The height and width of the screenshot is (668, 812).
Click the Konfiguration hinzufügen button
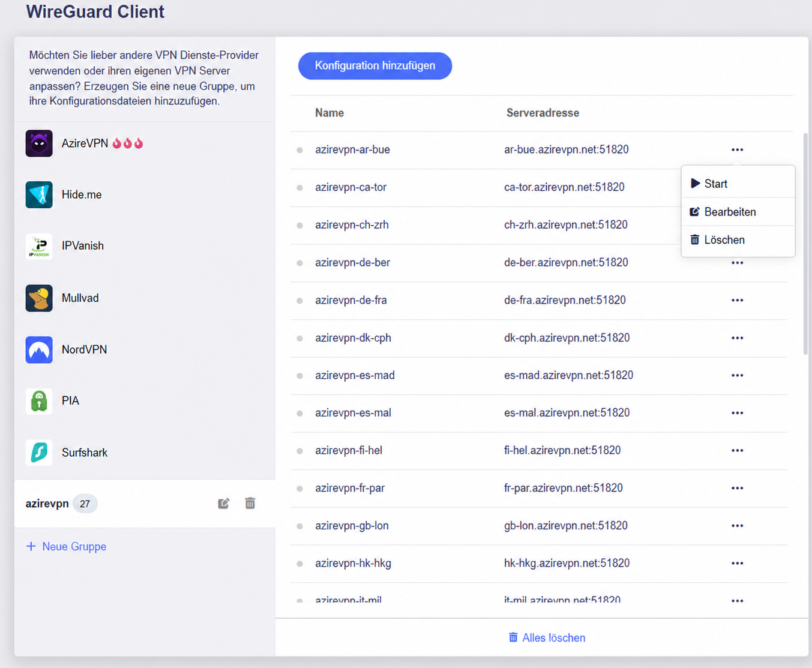click(x=375, y=65)
